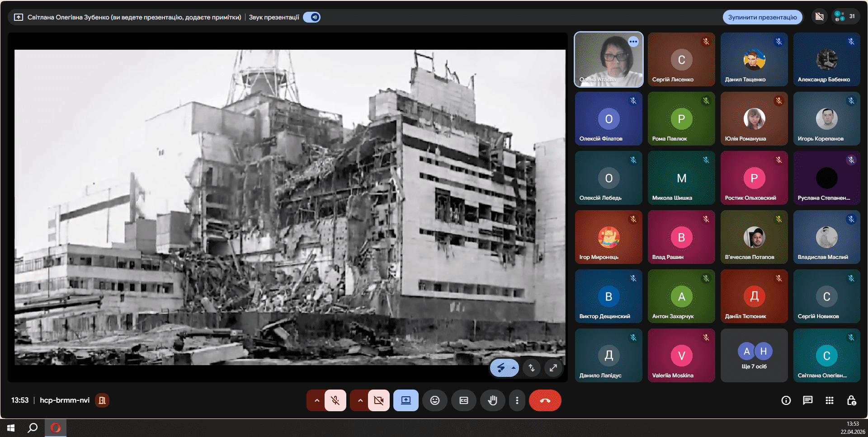Viewport: 868px width, 437px height.
Task: Expand the shared presentation to fullscreen
Action: 553,368
